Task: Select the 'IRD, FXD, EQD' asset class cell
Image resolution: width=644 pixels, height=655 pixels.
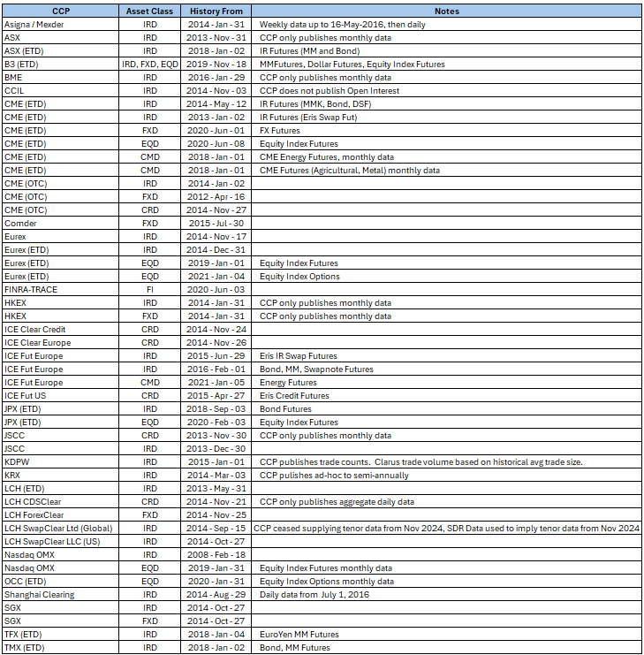Action: [149, 65]
